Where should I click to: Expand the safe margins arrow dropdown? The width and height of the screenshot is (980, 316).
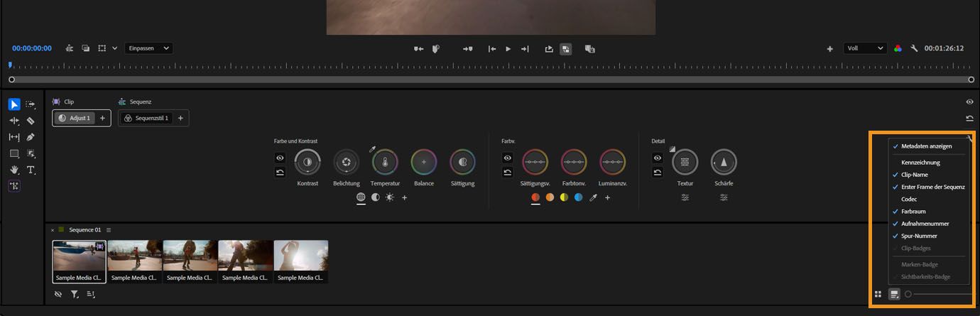[x=115, y=48]
